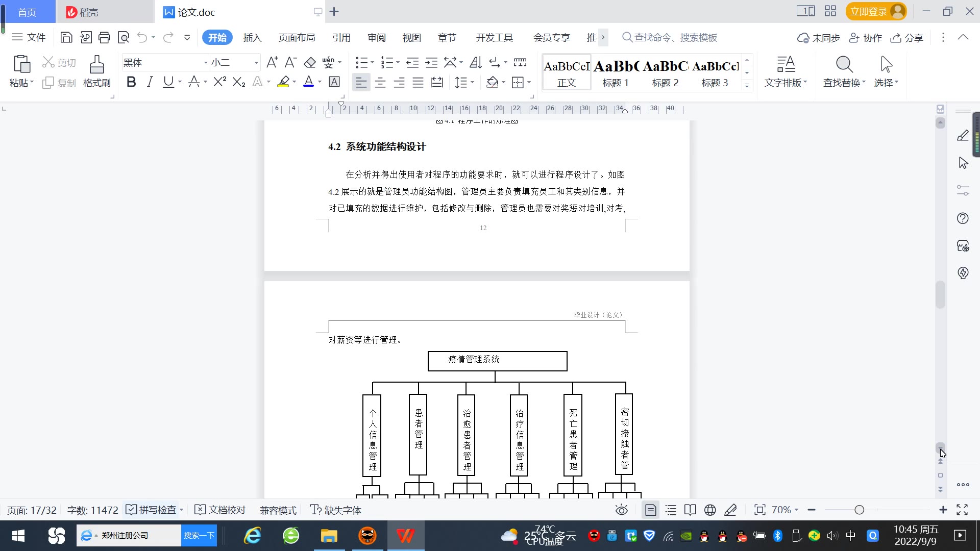This screenshot has width=980, height=551.
Task: Toggle outline view in status bar
Action: click(x=671, y=510)
